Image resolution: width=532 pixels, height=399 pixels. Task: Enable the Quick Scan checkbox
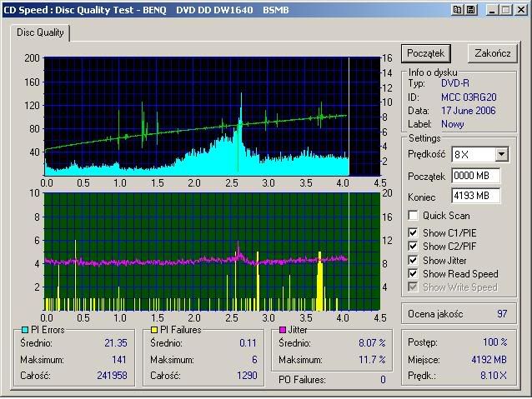pyautogui.click(x=413, y=215)
